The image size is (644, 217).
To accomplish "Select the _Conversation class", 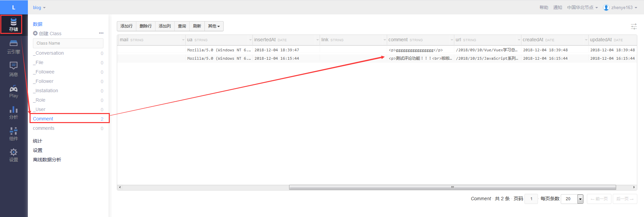I will click(68, 53).
